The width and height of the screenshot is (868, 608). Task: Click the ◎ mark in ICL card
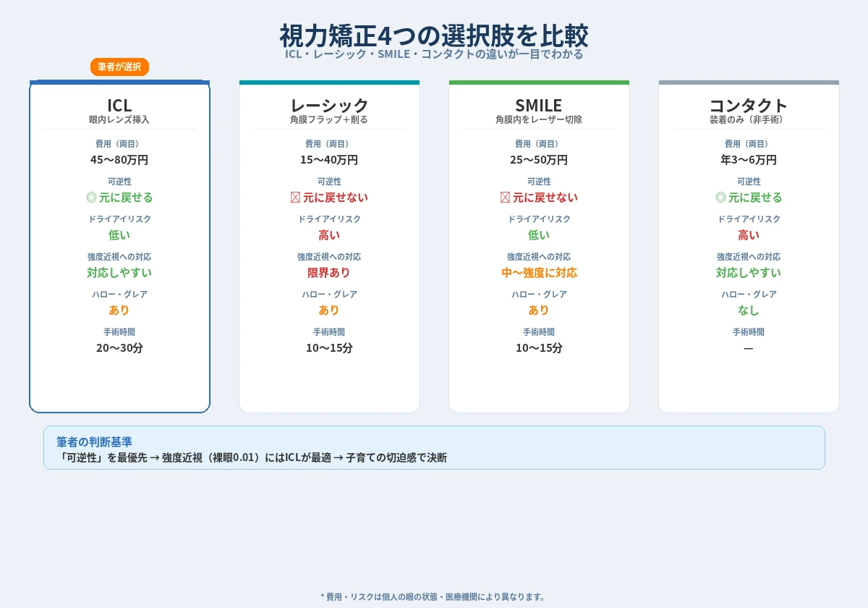(91, 198)
